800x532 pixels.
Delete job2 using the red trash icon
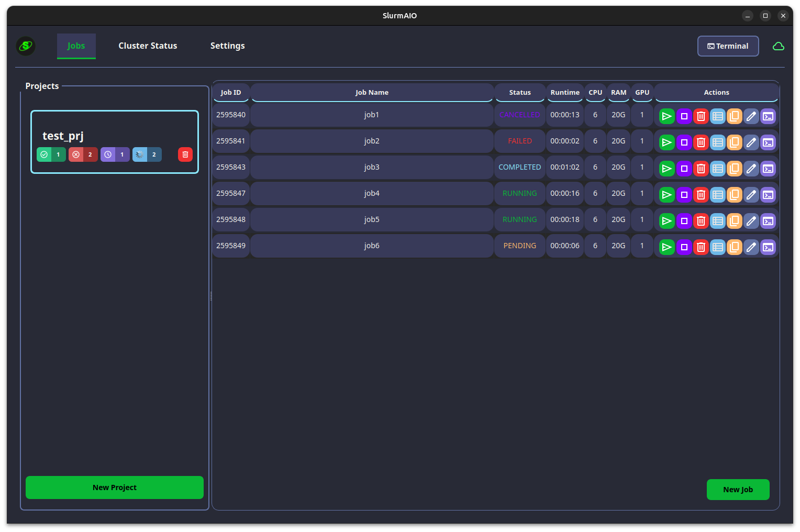pyautogui.click(x=701, y=142)
